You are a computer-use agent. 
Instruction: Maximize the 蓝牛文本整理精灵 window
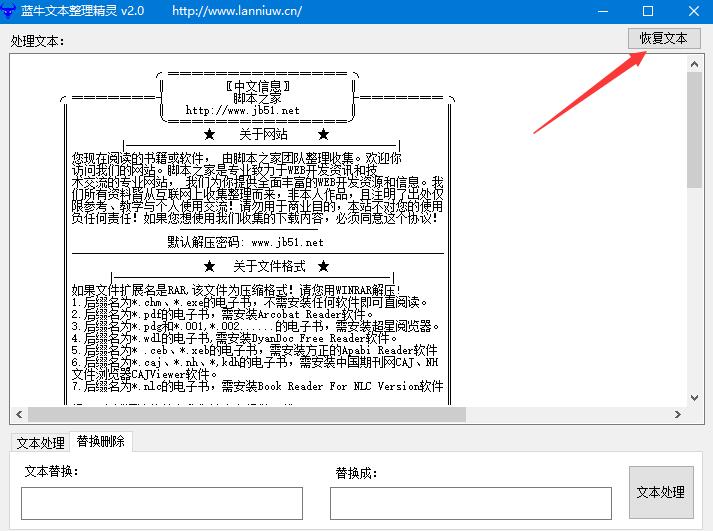[x=648, y=11]
